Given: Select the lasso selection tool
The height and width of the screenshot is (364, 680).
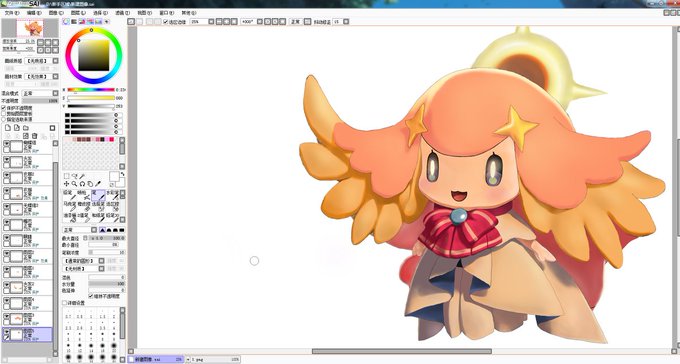Looking at the screenshot, I should [x=74, y=176].
